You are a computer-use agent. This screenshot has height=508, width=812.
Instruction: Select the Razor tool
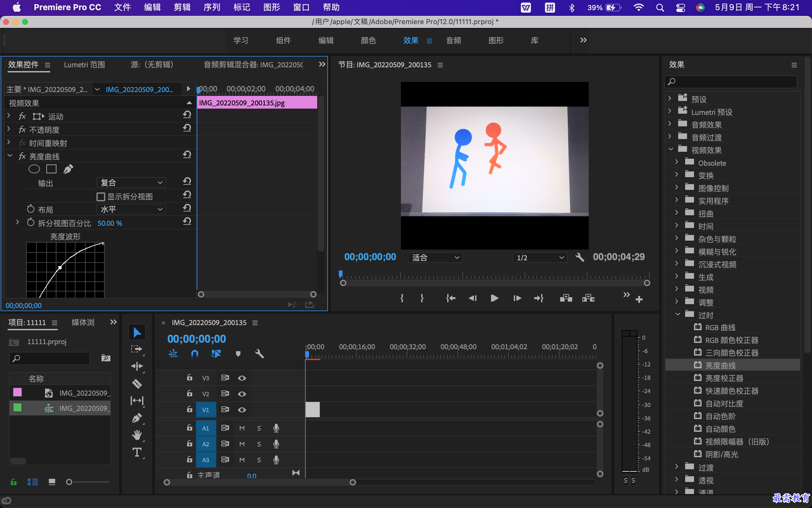point(137,383)
